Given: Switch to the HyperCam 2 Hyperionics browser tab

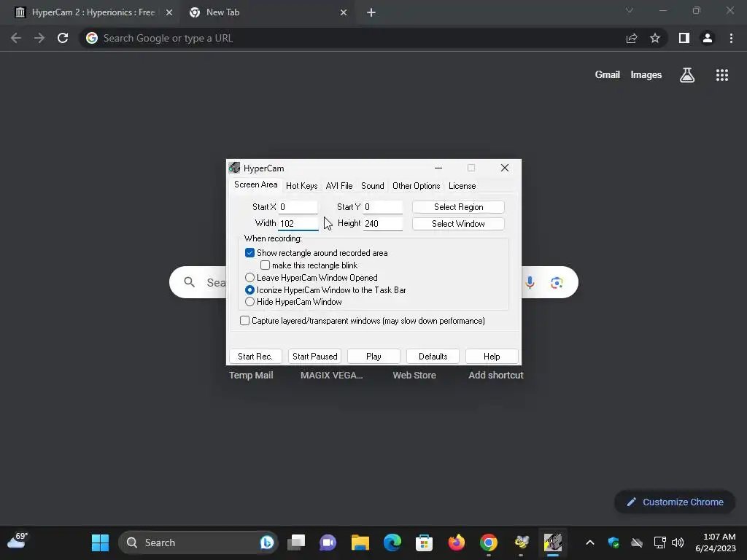Looking at the screenshot, I should click(x=93, y=12).
